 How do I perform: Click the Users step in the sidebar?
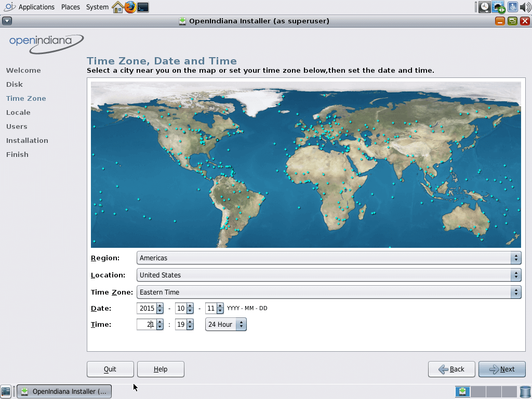tap(17, 127)
